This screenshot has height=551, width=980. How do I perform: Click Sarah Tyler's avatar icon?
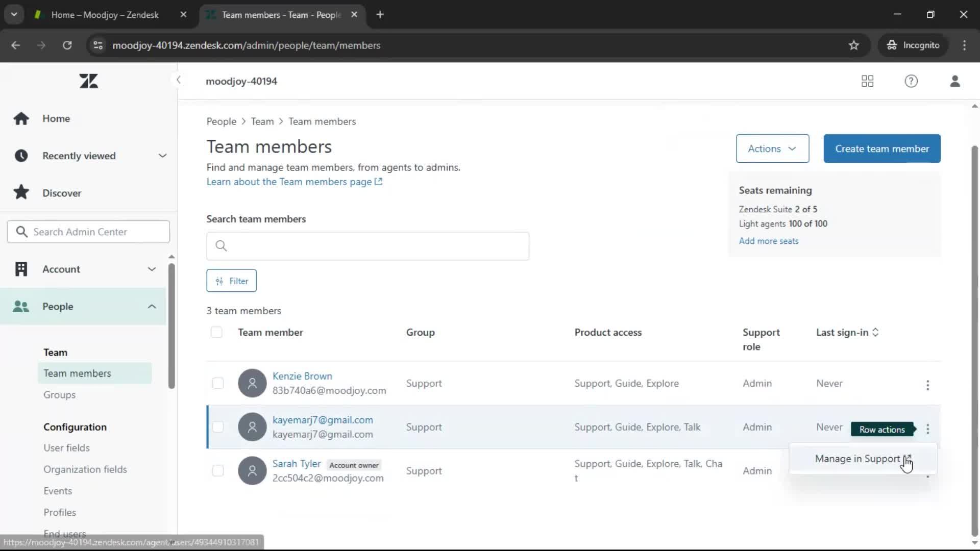tap(252, 471)
